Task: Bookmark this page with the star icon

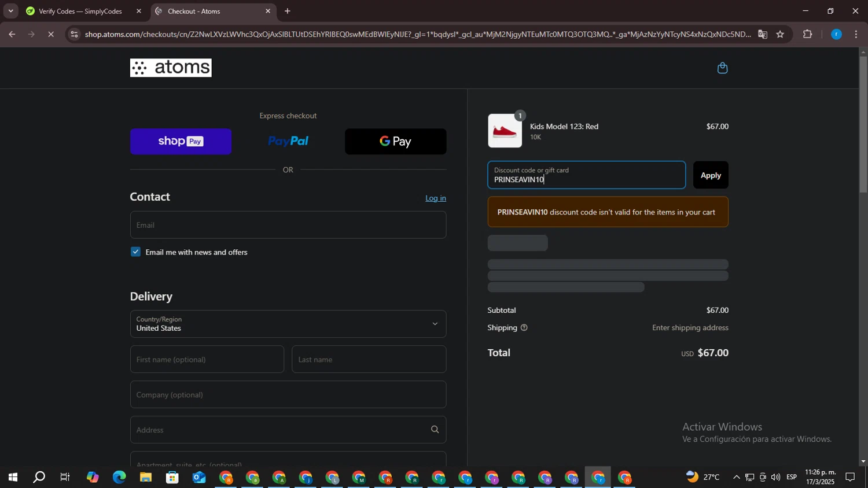Action: pos(780,35)
